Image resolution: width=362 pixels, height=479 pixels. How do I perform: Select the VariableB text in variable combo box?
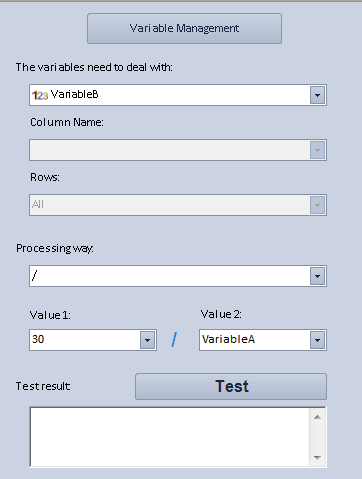tap(75, 95)
